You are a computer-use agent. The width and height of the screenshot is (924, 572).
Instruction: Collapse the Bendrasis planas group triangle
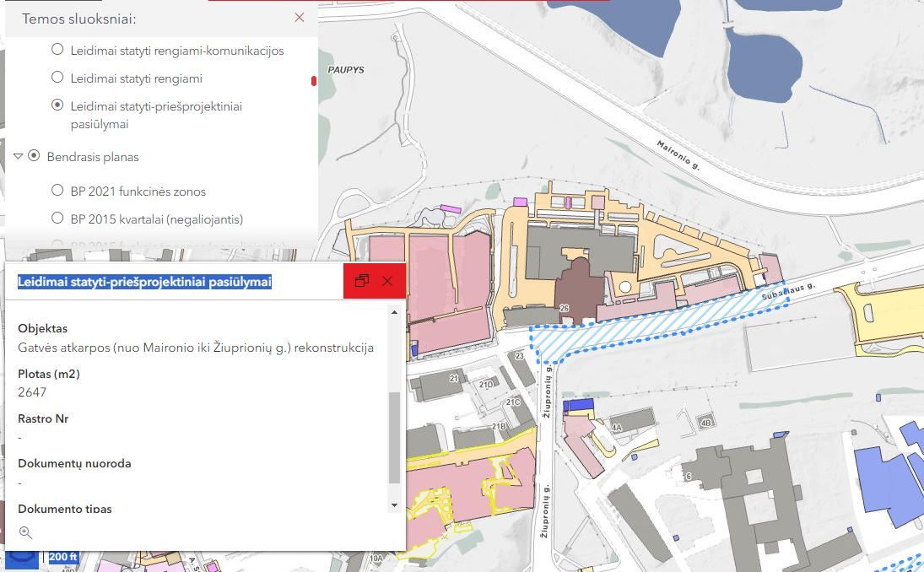(x=18, y=157)
